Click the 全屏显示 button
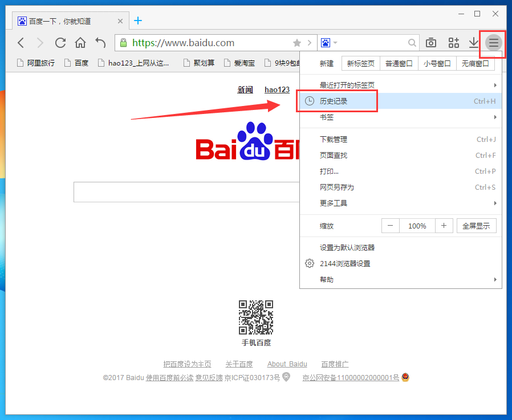Viewport: 512px width, 420px height. pyautogui.click(x=476, y=226)
